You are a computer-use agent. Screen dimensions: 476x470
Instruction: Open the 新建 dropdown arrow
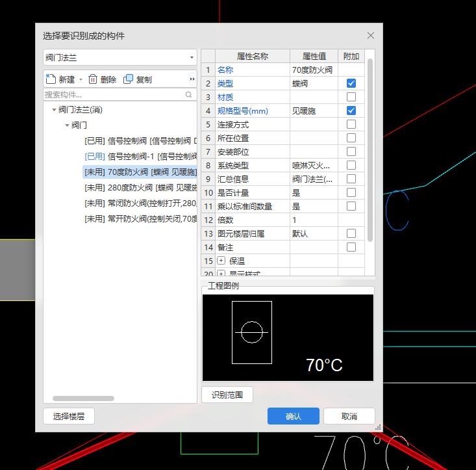81,79
